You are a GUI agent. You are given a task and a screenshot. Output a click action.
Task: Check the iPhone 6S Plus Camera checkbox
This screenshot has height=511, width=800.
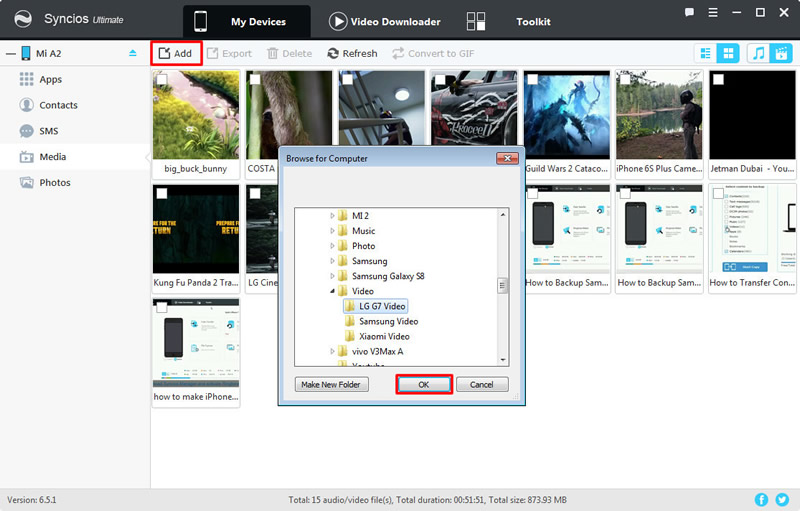pos(625,80)
